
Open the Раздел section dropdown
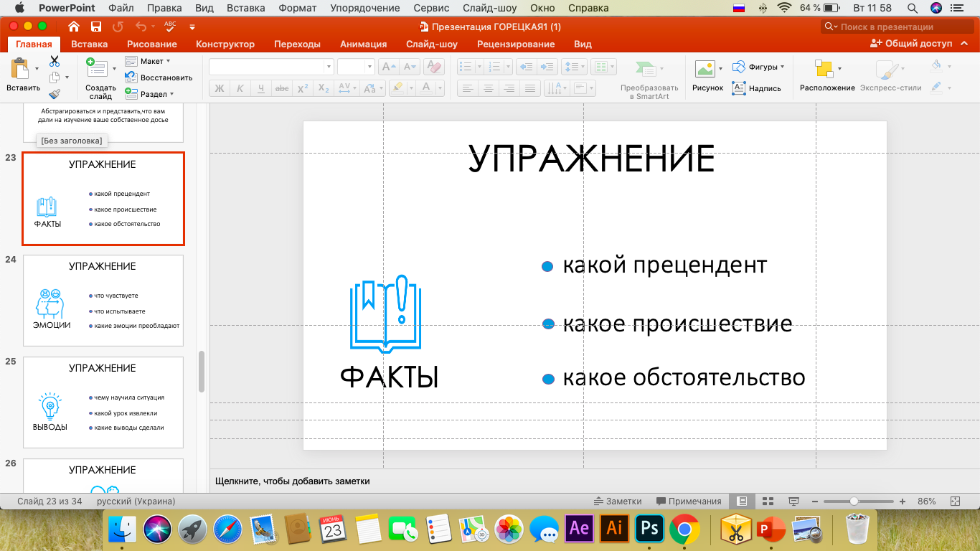[x=149, y=94]
